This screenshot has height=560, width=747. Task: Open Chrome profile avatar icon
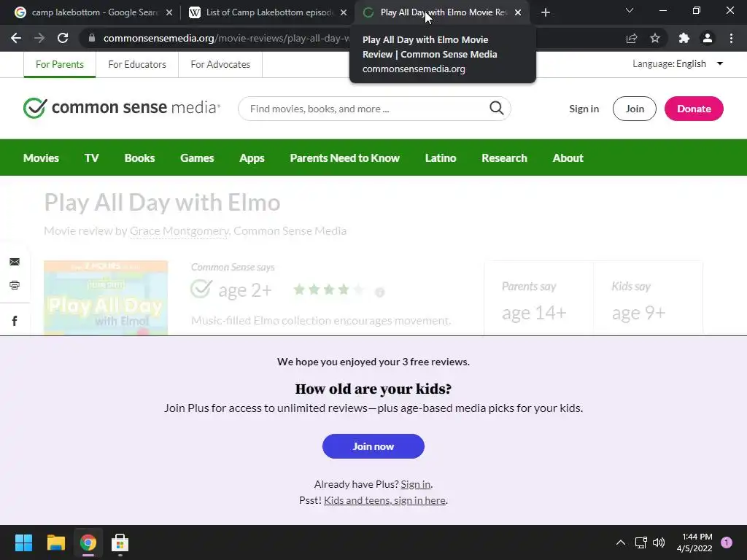click(x=708, y=38)
